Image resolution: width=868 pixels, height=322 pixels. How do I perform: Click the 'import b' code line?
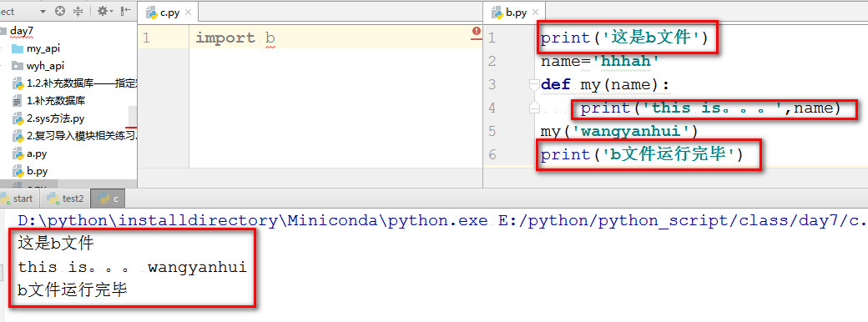point(235,38)
